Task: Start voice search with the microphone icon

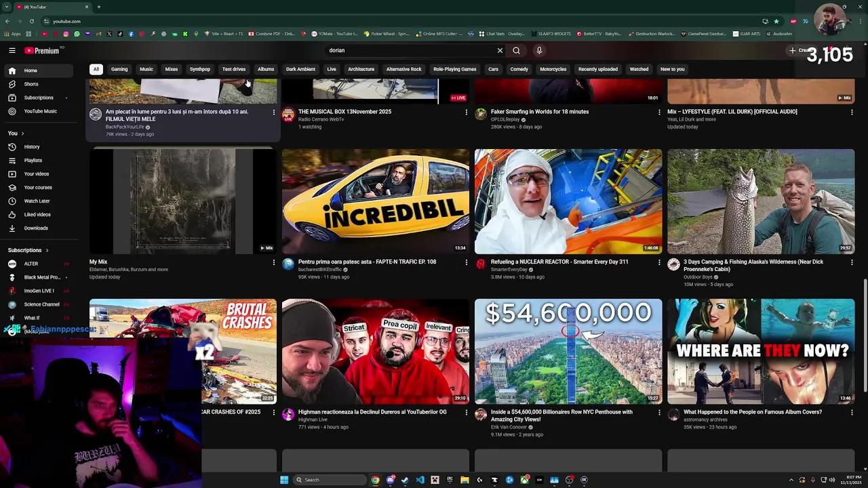Action: (x=539, y=50)
